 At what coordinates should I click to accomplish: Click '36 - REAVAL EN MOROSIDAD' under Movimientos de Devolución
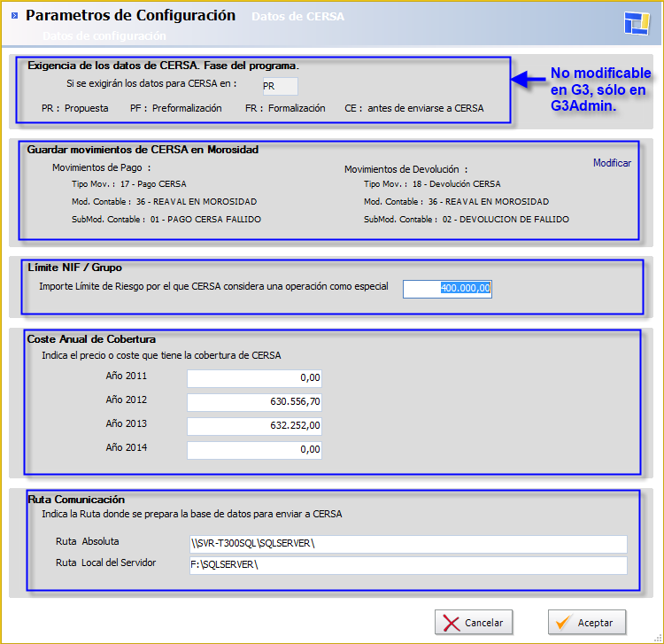point(489,202)
